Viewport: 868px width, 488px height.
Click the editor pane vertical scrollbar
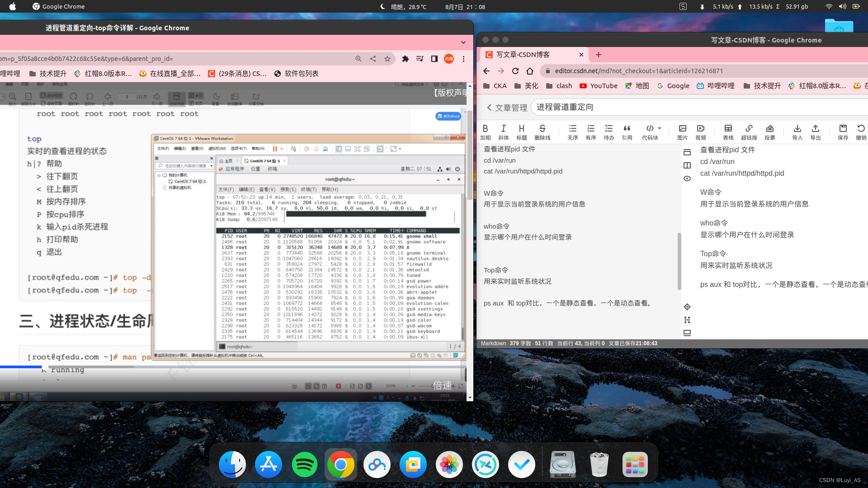click(x=679, y=261)
